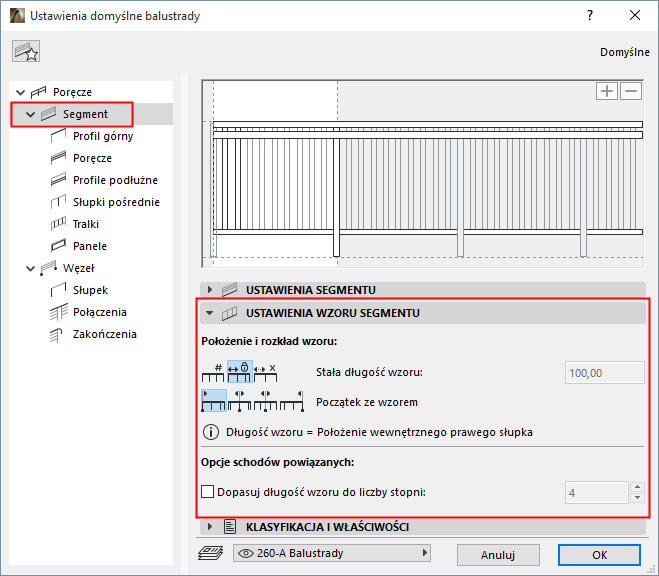The image size is (659, 576).
Task: Choose centered pattern third alignment icon
Action: pyautogui.click(x=266, y=401)
